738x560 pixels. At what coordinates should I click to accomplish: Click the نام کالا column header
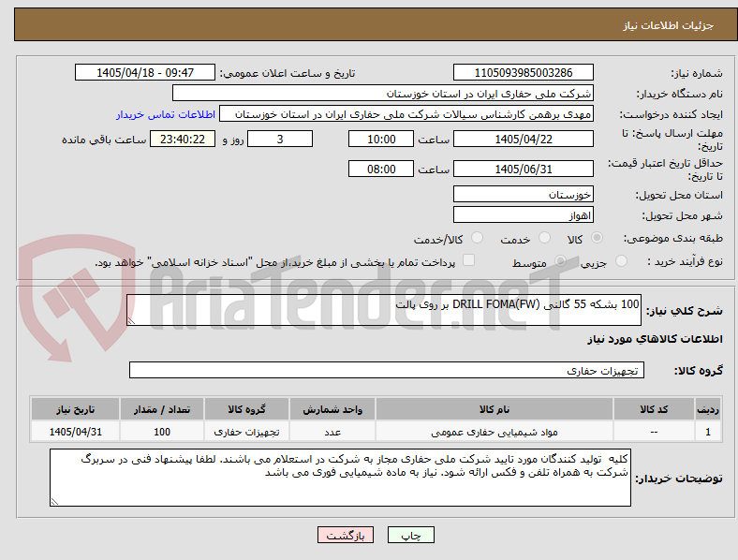click(x=494, y=409)
